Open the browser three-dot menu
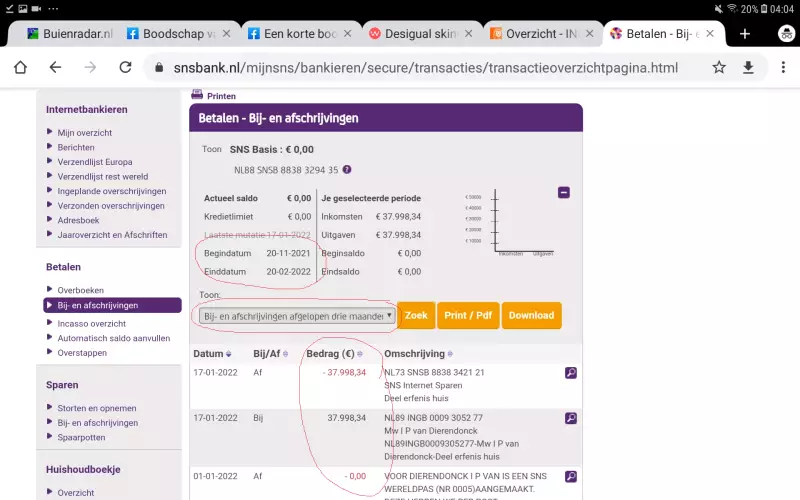 coord(783,67)
